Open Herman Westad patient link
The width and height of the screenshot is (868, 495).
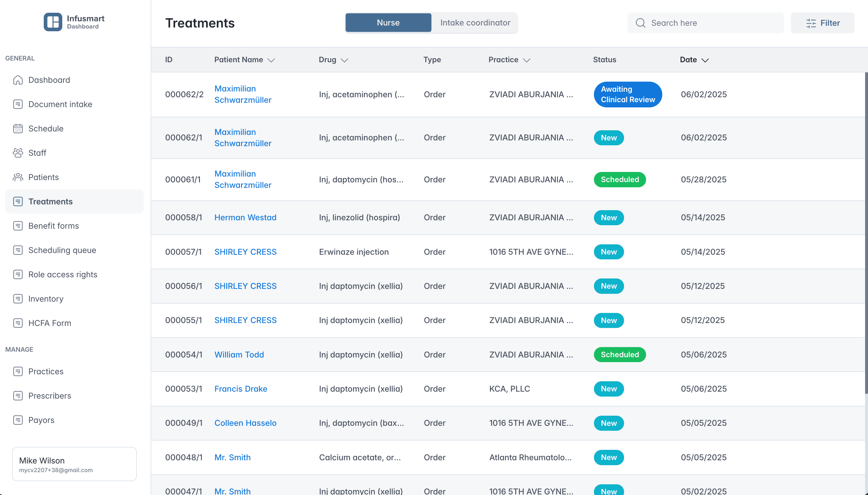(245, 218)
